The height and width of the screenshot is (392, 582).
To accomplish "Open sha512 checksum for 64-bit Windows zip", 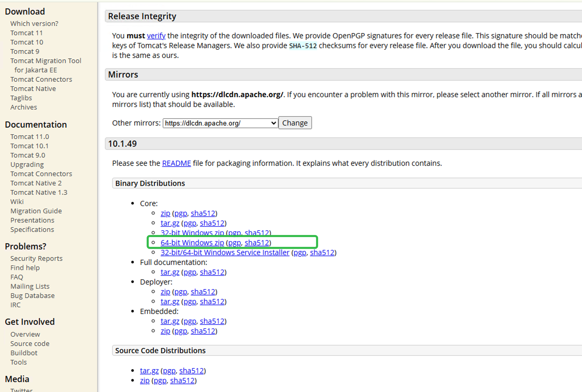I will (257, 243).
